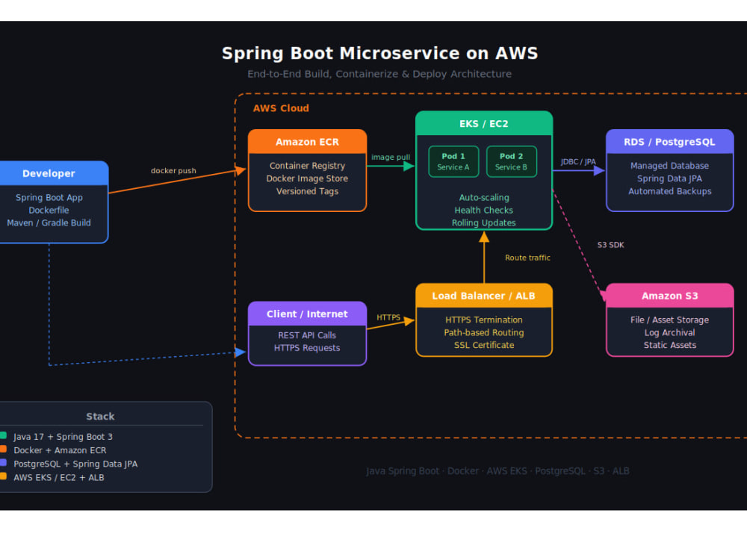Click 'HTTPS Termination' text
The width and height of the screenshot is (747, 560).
pyautogui.click(x=484, y=320)
